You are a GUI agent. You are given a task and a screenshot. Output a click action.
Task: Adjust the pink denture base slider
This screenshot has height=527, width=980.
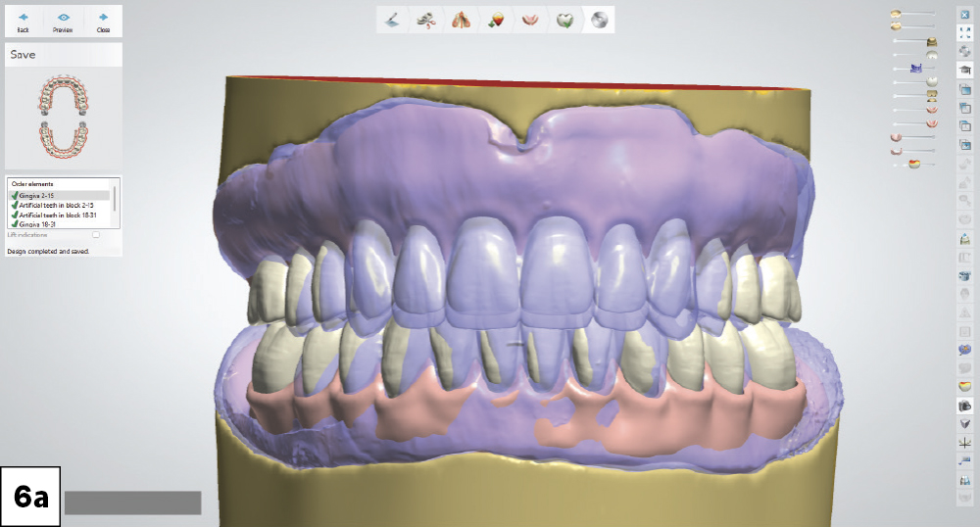pyautogui.click(x=912, y=137)
